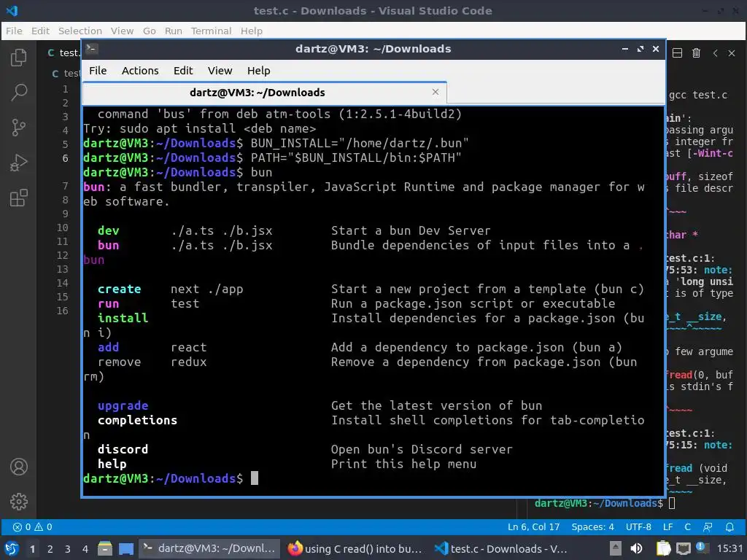
Task: Open the network tray icon
Action: coord(683,548)
